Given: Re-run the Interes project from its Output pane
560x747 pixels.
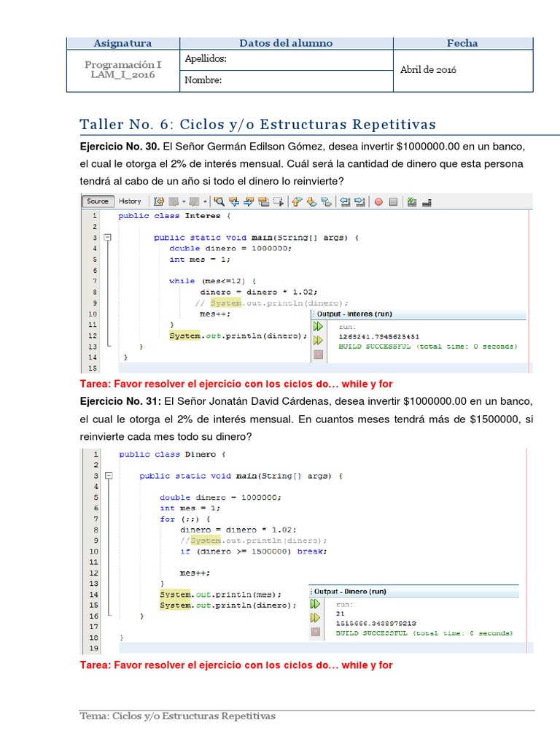Looking at the screenshot, I should pyautogui.click(x=318, y=327).
